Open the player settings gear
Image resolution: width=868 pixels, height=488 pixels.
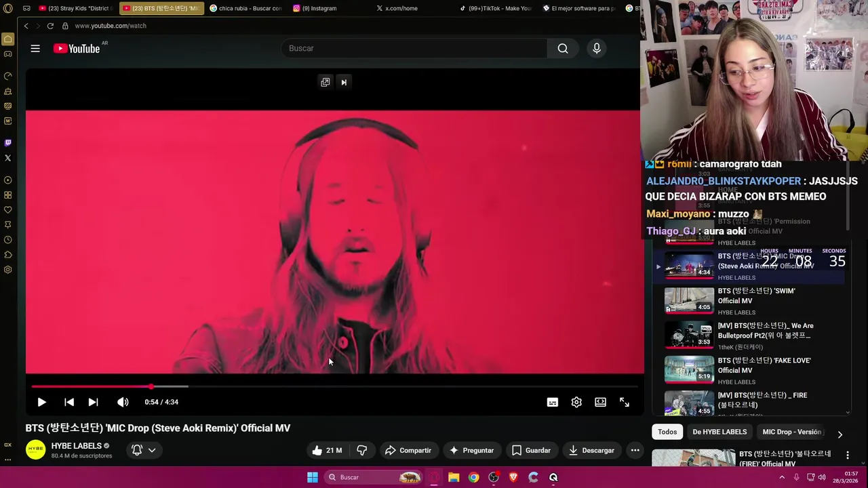click(x=576, y=402)
